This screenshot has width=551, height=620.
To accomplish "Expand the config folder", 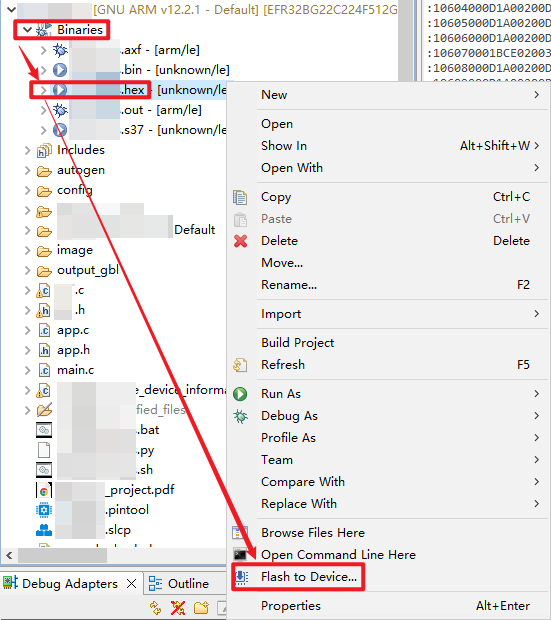I will pyautogui.click(x=27, y=191).
